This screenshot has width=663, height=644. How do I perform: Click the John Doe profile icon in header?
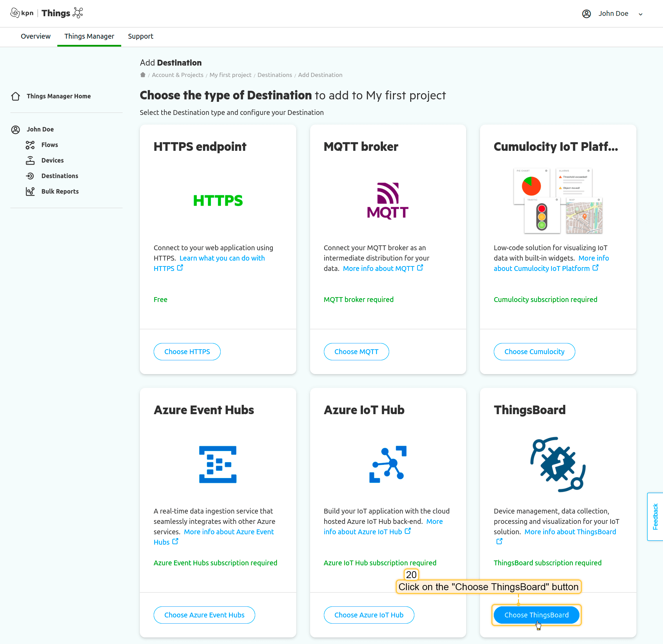pyautogui.click(x=586, y=14)
